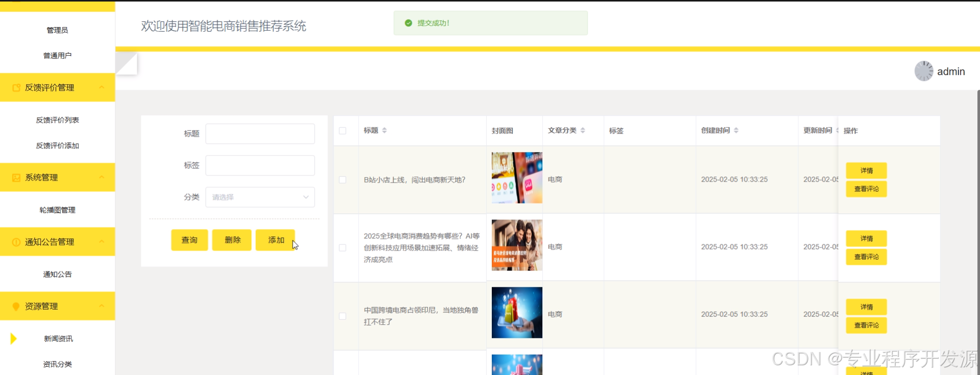Collapse the 反馈评价管理 menu chevron
Image resolution: width=980 pixels, height=375 pixels.
tap(102, 87)
